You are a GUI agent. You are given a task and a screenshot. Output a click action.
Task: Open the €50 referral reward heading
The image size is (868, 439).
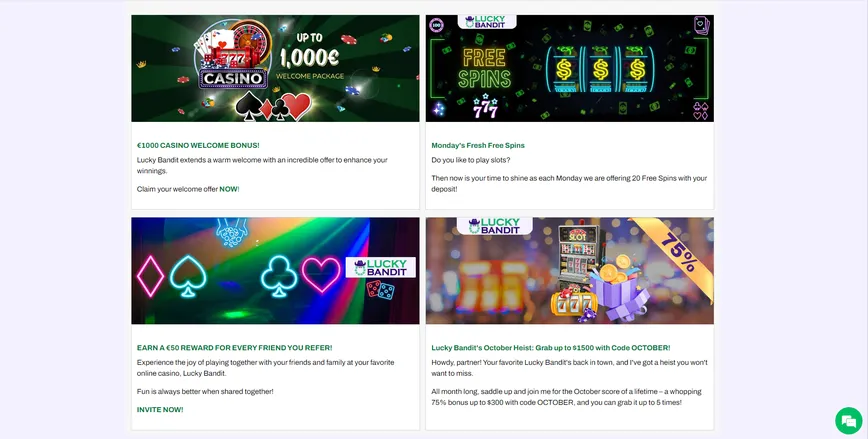tap(235, 348)
